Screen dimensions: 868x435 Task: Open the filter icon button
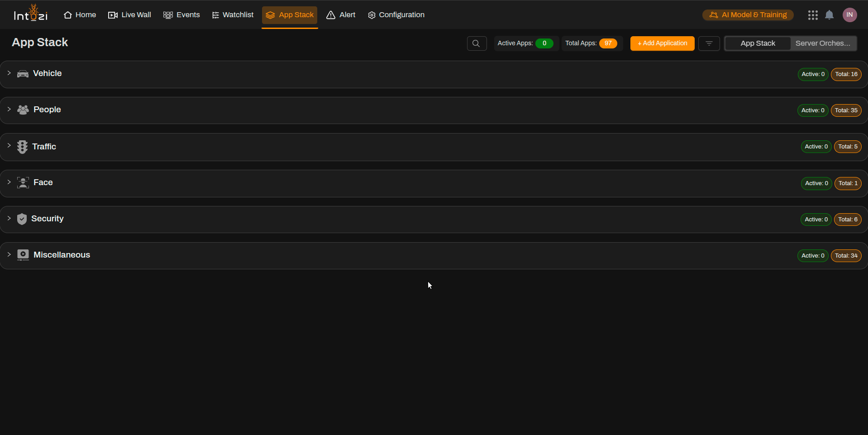tap(709, 43)
